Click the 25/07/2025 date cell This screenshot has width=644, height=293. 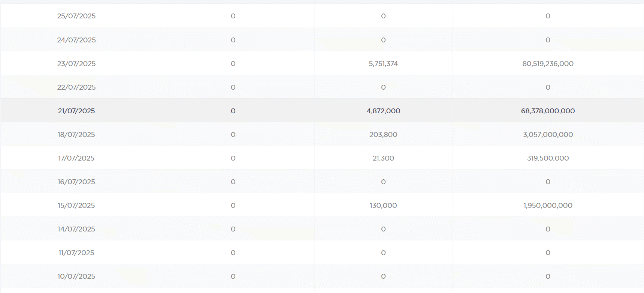[76, 16]
